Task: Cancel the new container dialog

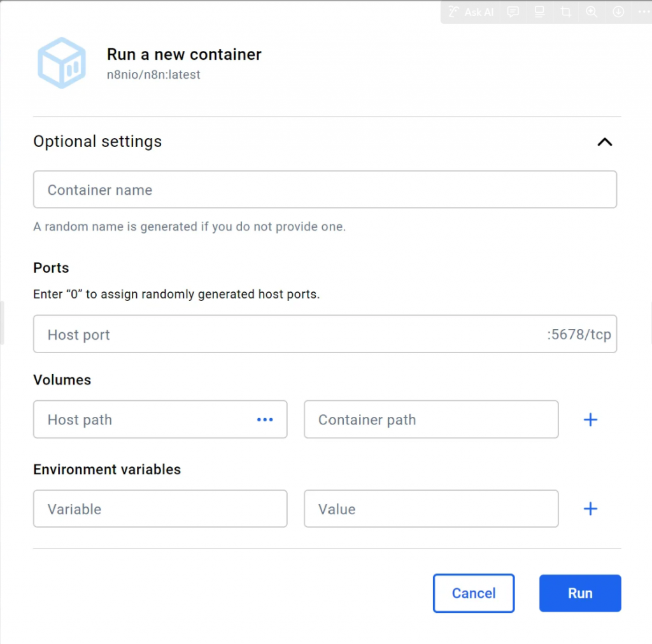Action: pos(474,594)
